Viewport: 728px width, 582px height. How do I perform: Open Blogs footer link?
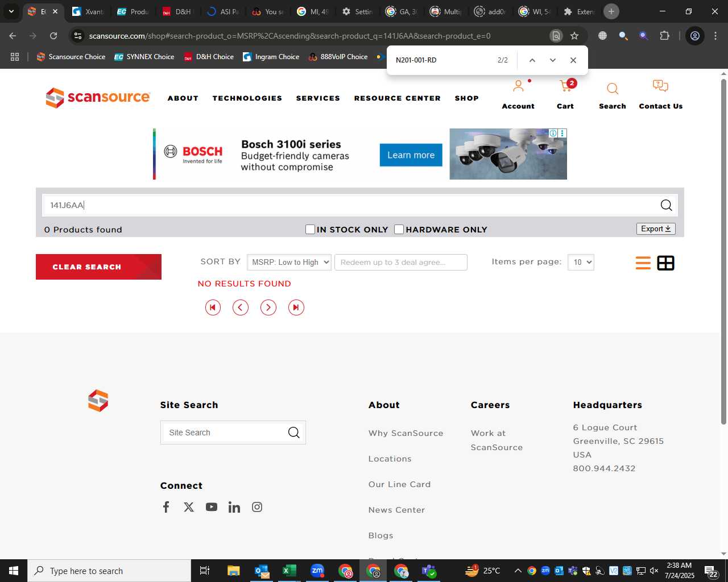click(380, 535)
